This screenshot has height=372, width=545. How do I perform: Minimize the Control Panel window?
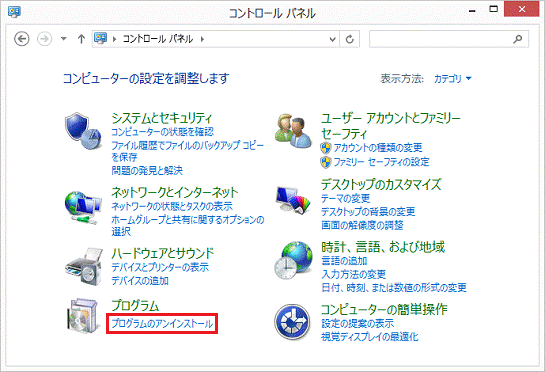click(472, 10)
